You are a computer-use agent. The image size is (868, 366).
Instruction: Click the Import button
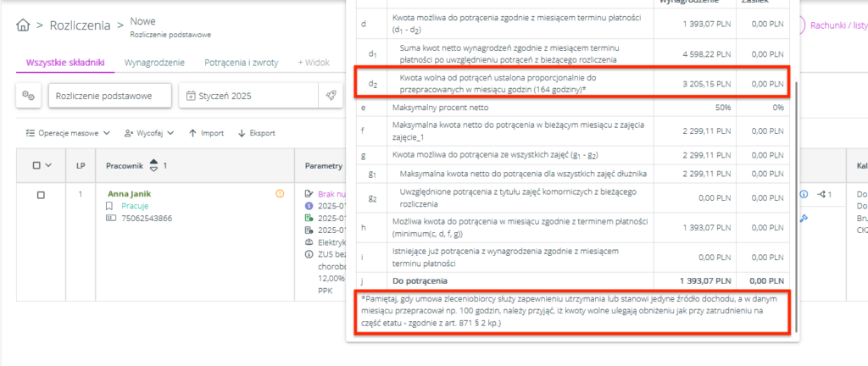[x=206, y=133]
